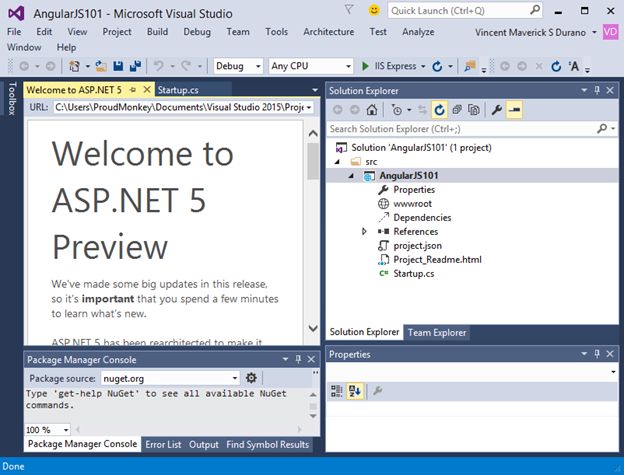Screen dimensions: 624x475
Task: Click the Save All toolbar icon
Action: click(x=135, y=66)
